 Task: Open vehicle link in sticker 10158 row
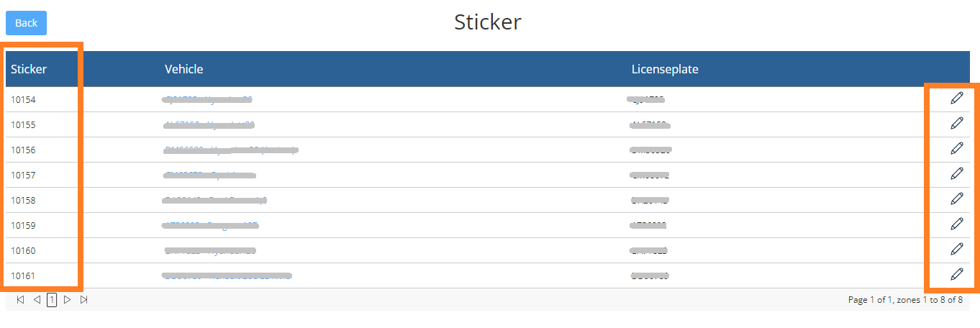point(215,200)
